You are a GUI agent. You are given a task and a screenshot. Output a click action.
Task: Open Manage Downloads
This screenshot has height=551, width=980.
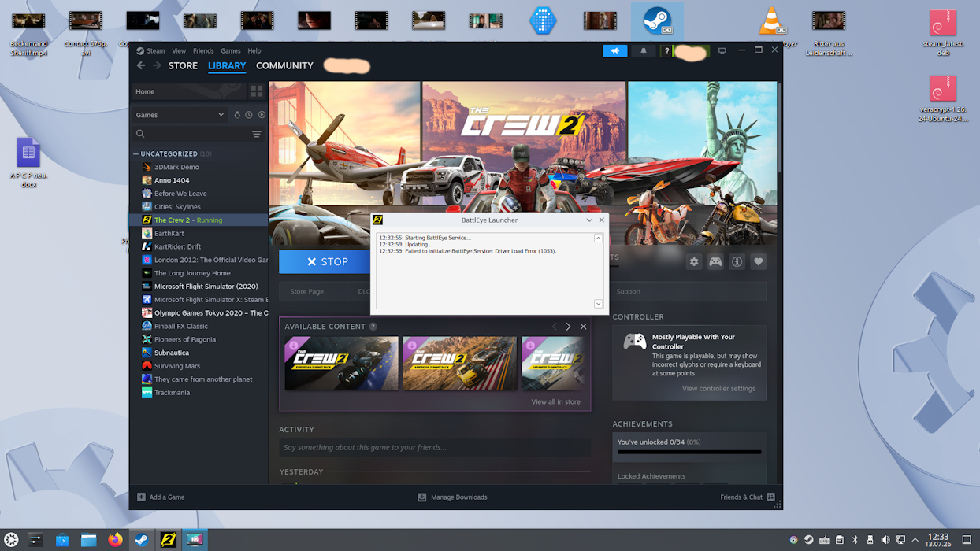452,497
